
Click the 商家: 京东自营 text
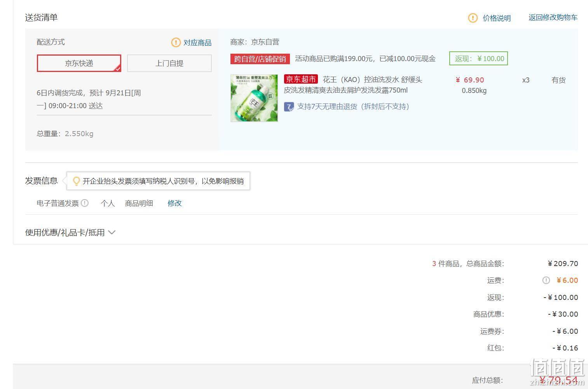pyautogui.click(x=255, y=42)
